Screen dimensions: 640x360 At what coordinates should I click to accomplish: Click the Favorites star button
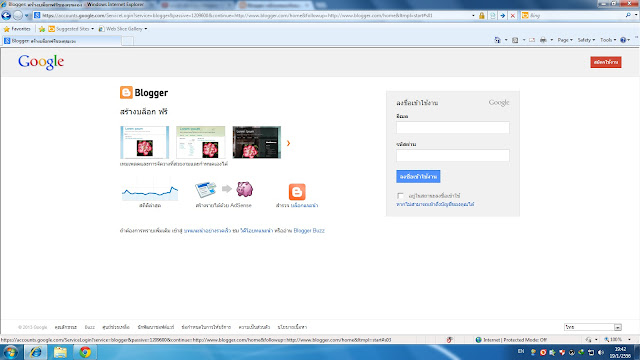click(x=17, y=29)
